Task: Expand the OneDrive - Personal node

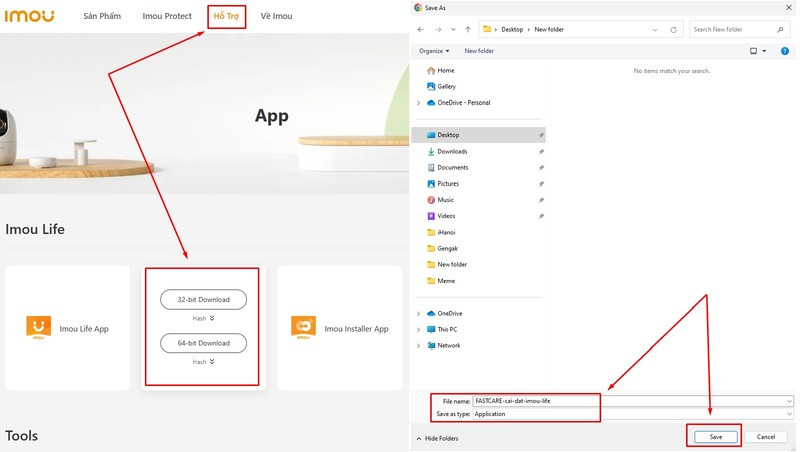Action: point(419,103)
